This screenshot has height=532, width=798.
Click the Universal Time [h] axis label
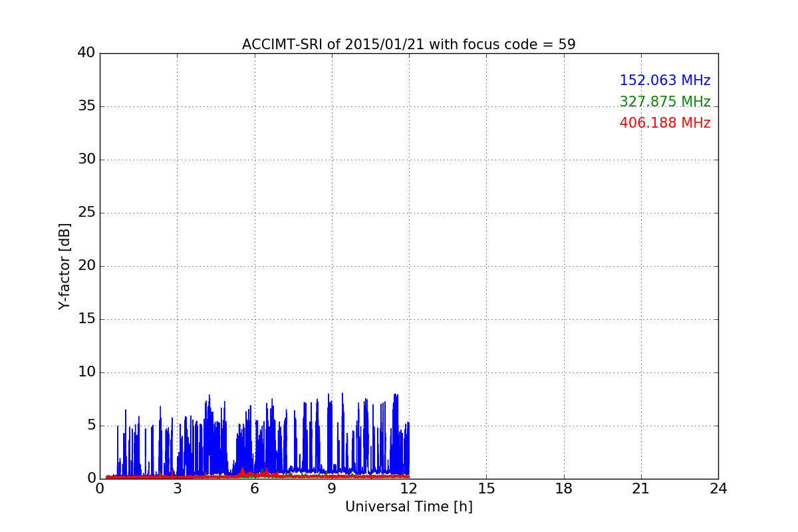coord(408,507)
